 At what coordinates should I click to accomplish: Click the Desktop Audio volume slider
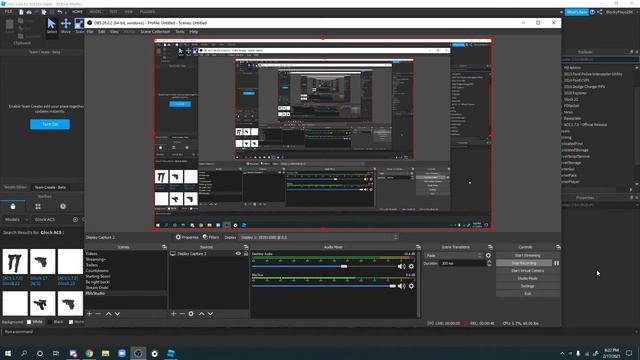[x=324, y=267]
